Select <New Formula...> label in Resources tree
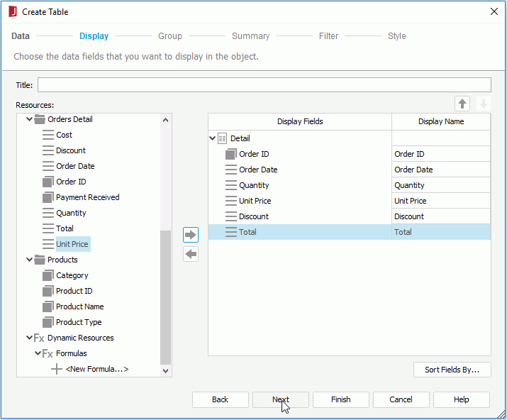Viewport: 507px width, 420px height. tap(96, 369)
